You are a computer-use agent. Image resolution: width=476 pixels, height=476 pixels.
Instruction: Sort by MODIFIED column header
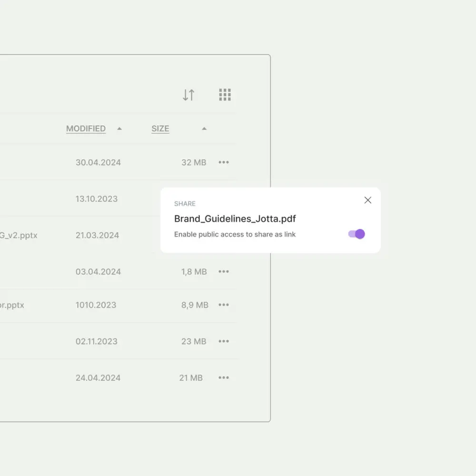click(86, 129)
